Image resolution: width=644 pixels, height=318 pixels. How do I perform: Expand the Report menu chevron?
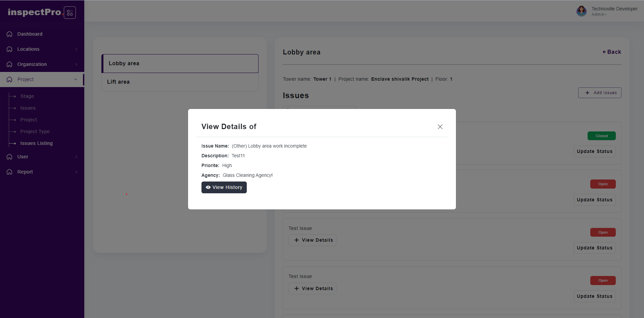76,172
